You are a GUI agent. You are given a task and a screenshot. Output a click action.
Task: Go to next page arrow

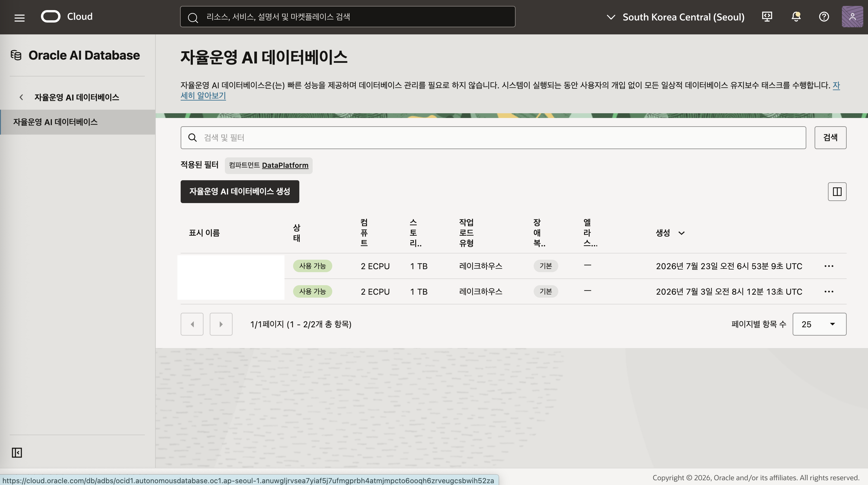pos(221,324)
